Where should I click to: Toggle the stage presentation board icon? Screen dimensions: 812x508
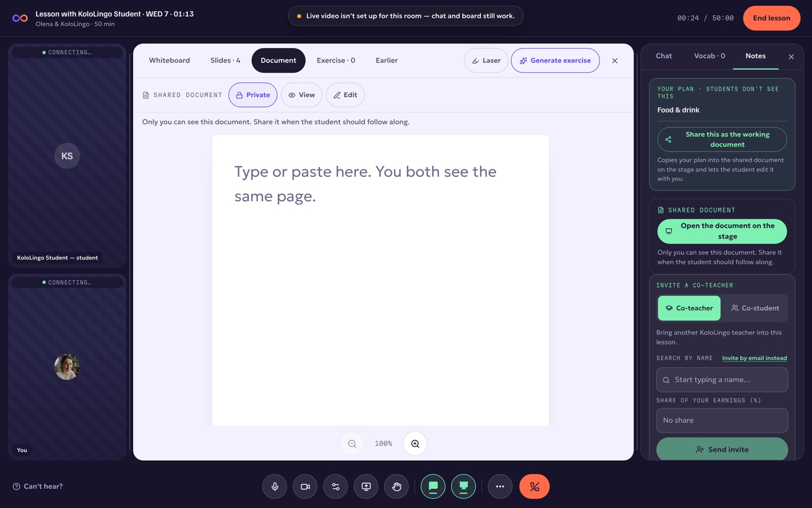click(463, 486)
